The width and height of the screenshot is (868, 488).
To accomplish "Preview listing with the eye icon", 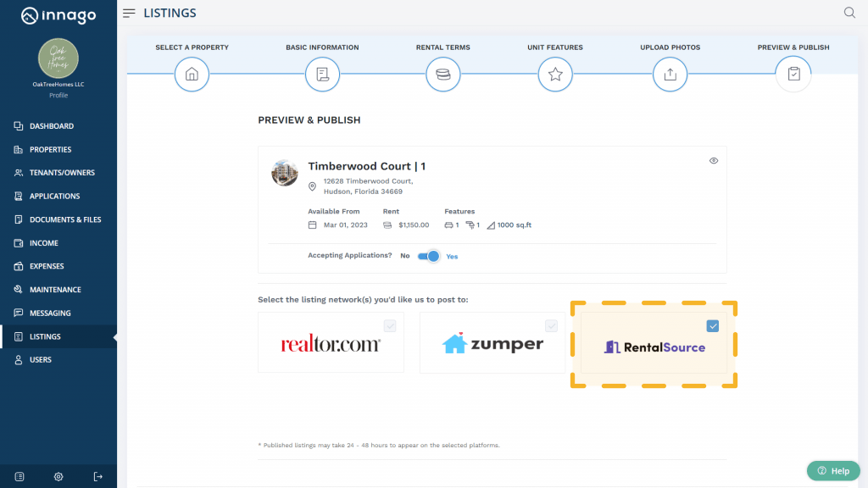I will pos(714,160).
